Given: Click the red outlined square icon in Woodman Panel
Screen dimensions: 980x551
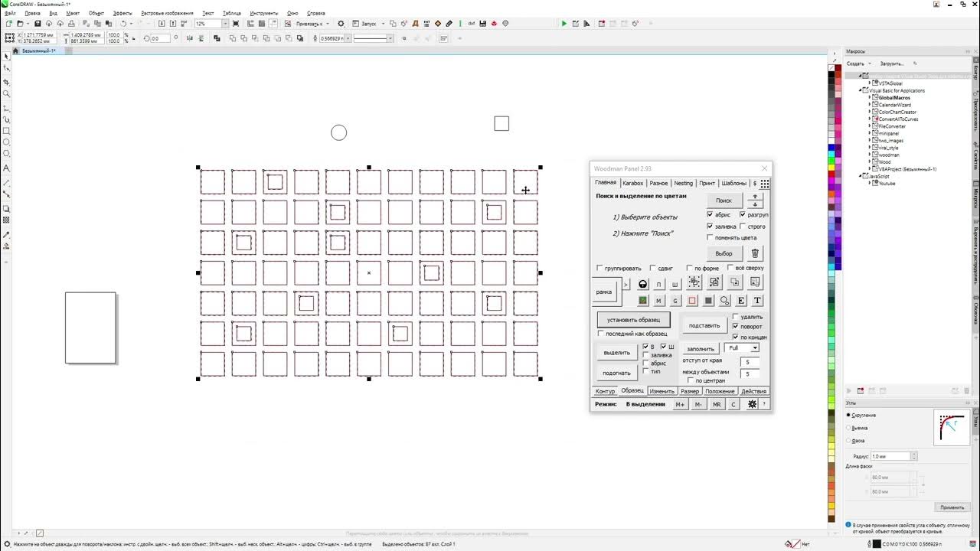Looking at the screenshot, I should tap(692, 301).
